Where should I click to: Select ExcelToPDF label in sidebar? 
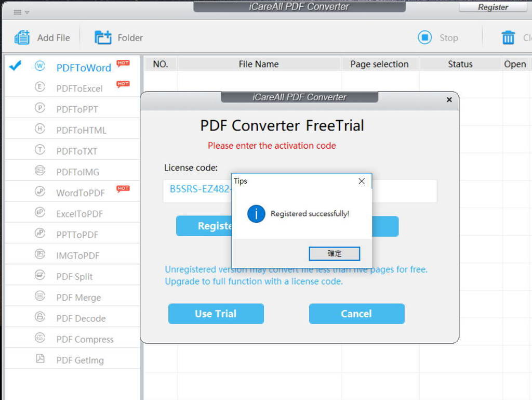(79, 214)
